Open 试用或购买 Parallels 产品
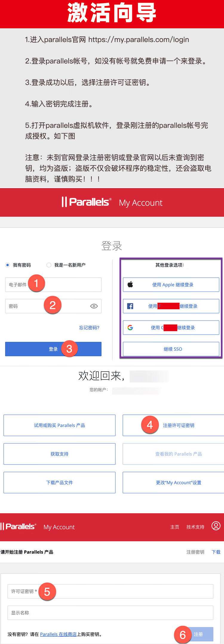Image resolution: width=224 pixels, height=644 pixels. click(x=59, y=425)
